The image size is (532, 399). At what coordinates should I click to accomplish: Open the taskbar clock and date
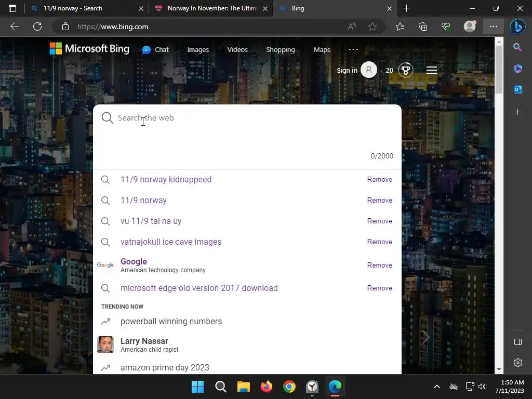click(510, 387)
